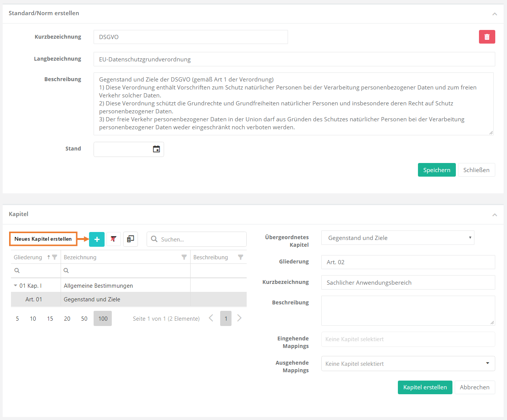Click the red delete trash icon
This screenshot has width=507, height=420.
pos(487,37)
